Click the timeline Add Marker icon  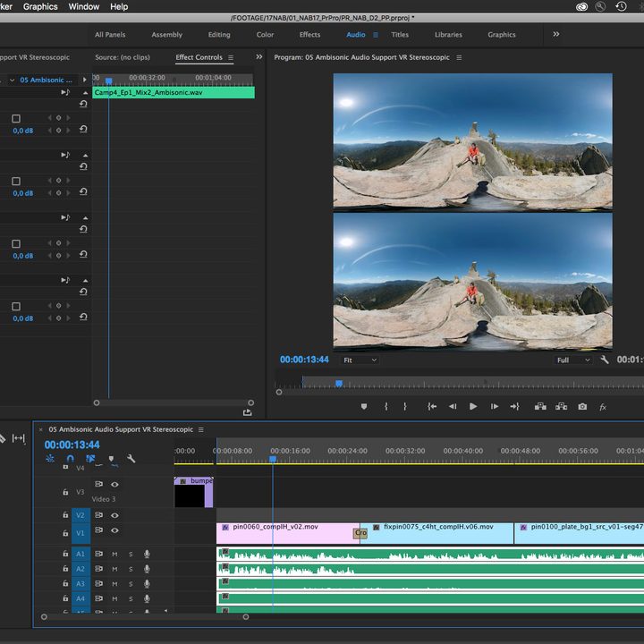(111, 459)
